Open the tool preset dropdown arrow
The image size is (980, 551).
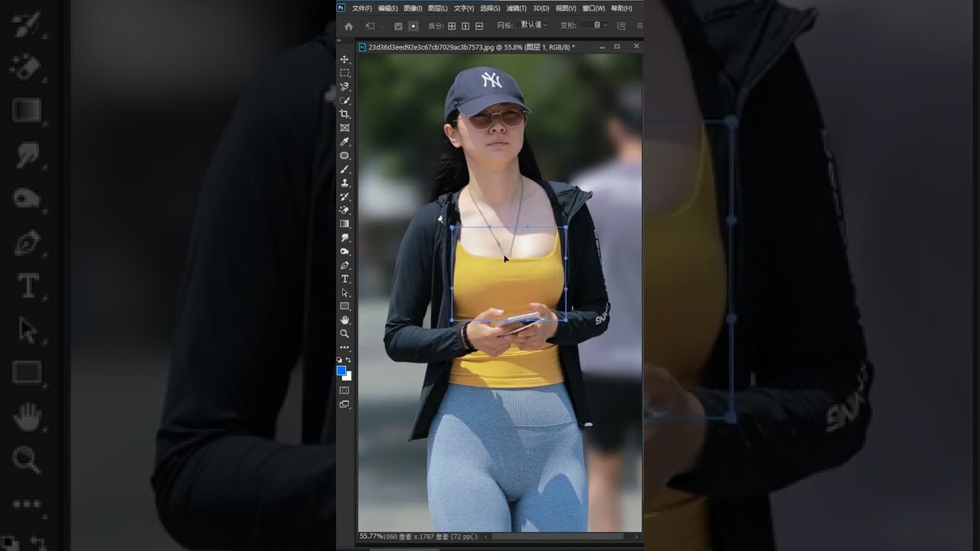coord(381,26)
